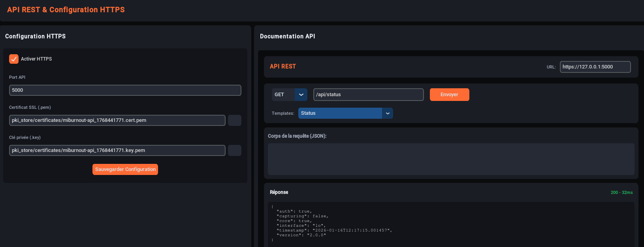This screenshot has height=247, width=644.
Task: Open the GET method dropdown
Action: [290, 95]
